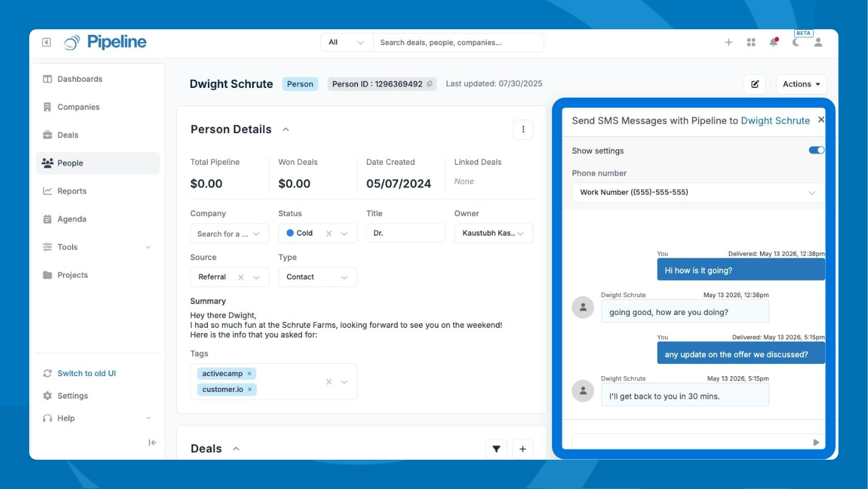
Task: Open the apps grid icon
Action: pyautogui.click(x=751, y=42)
